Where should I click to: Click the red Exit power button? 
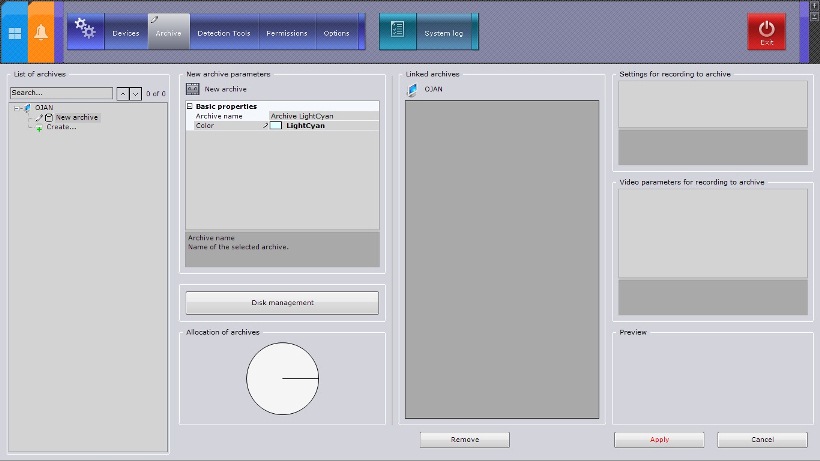pos(766,31)
